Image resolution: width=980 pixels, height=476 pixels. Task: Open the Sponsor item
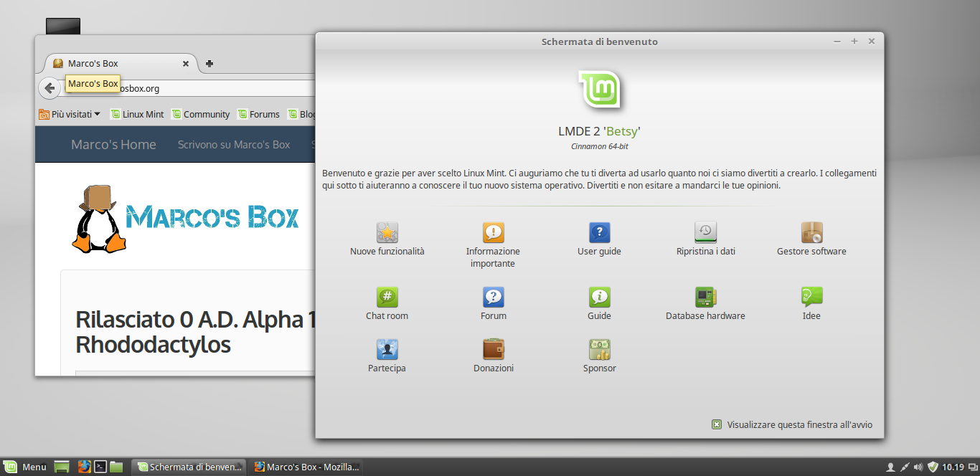tap(599, 356)
